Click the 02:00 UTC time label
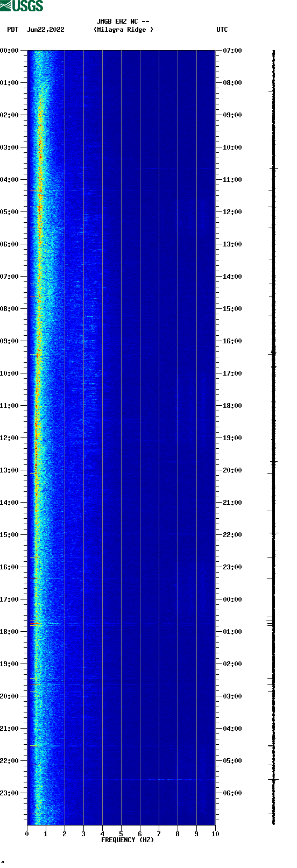Image resolution: width=297 pixels, height=868 pixels. point(232,664)
